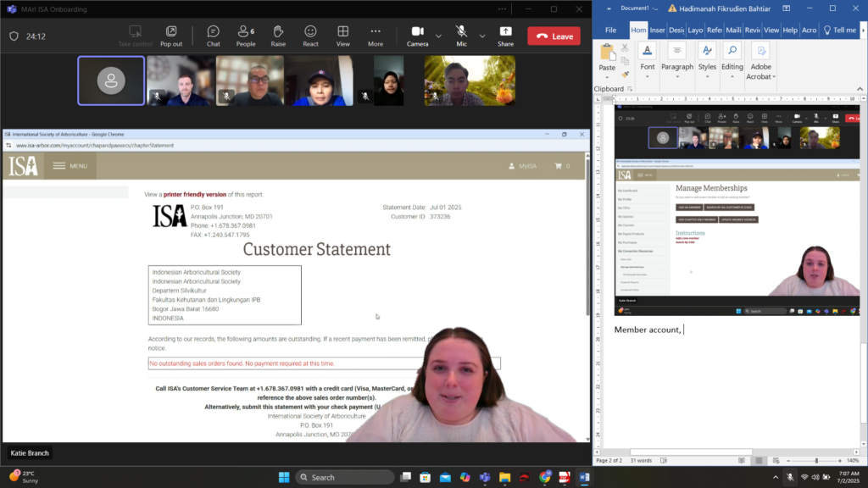Click the Format Painter brush icon
The width and height of the screenshot is (868, 488).
click(625, 75)
